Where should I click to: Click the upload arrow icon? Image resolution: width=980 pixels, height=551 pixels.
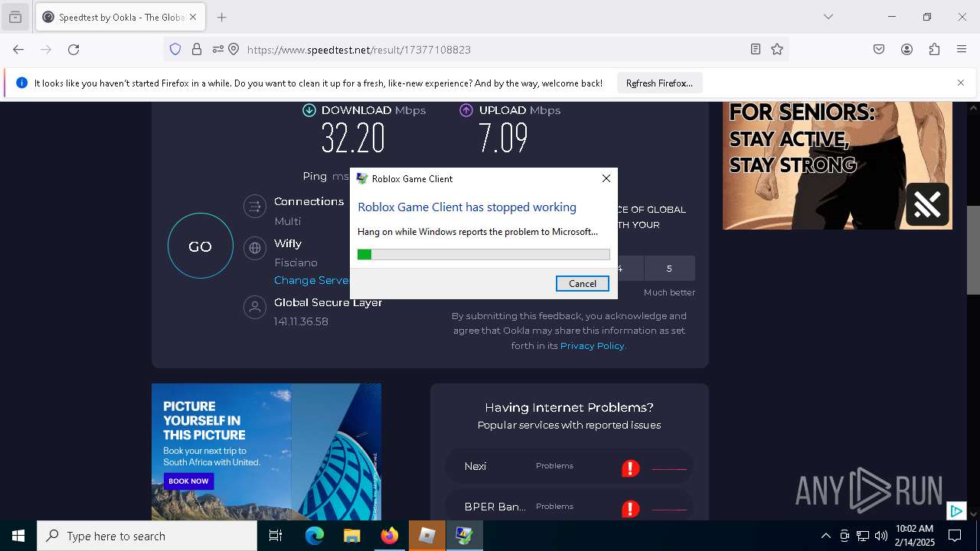[x=466, y=110]
